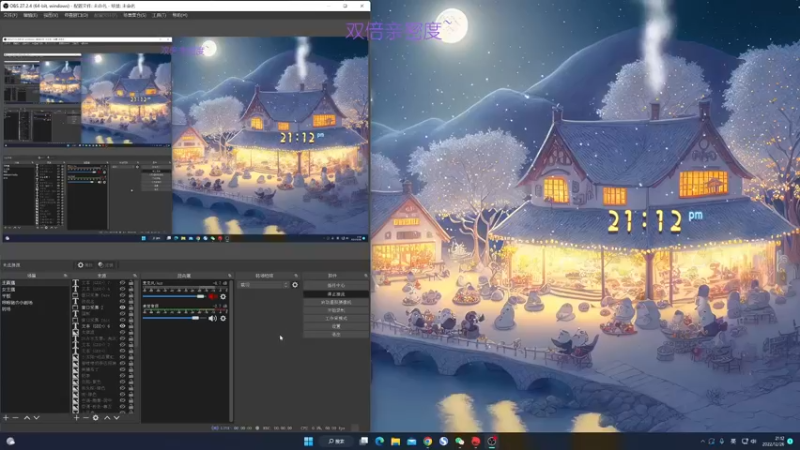This screenshot has height=450, width=800.
Task: Click the 退出 exit button in Controls
Action: [336, 334]
